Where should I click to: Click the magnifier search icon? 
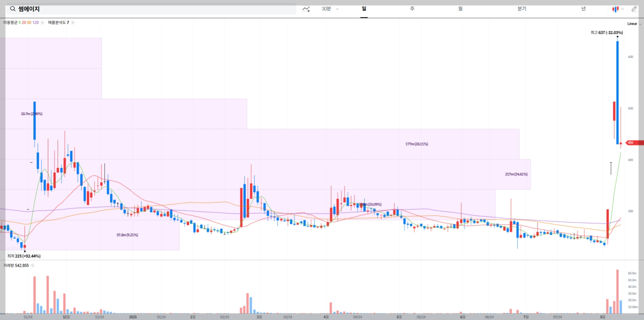13,9
